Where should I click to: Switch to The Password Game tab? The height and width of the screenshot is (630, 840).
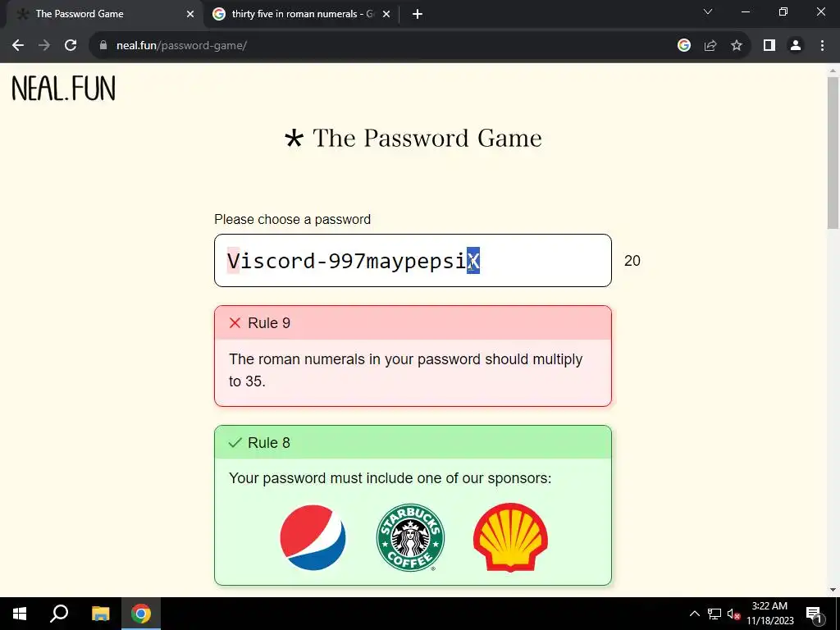(x=102, y=14)
